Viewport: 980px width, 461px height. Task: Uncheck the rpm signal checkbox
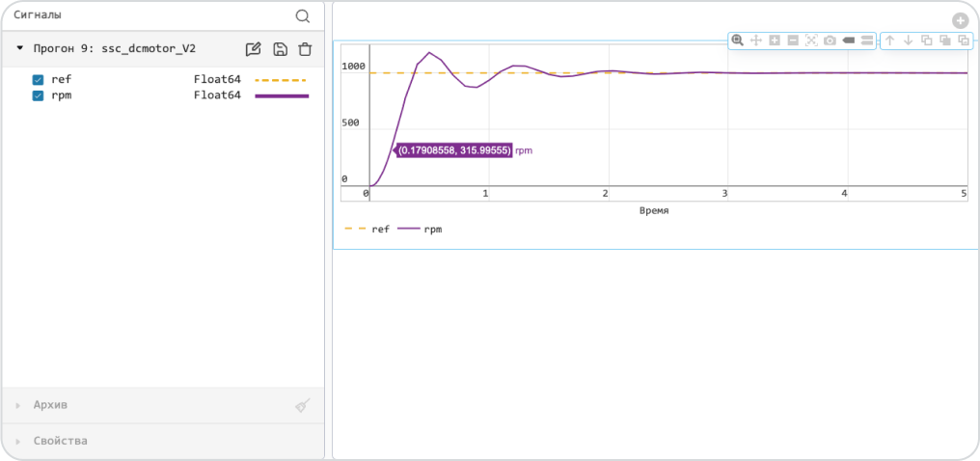[x=39, y=95]
